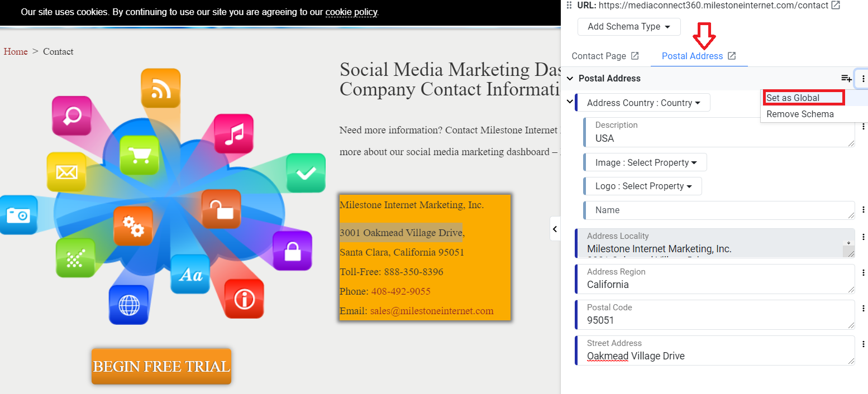The width and height of the screenshot is (868, 394).
Task: Open three-dot menu beside Address Locality
Action: [863, 237]
